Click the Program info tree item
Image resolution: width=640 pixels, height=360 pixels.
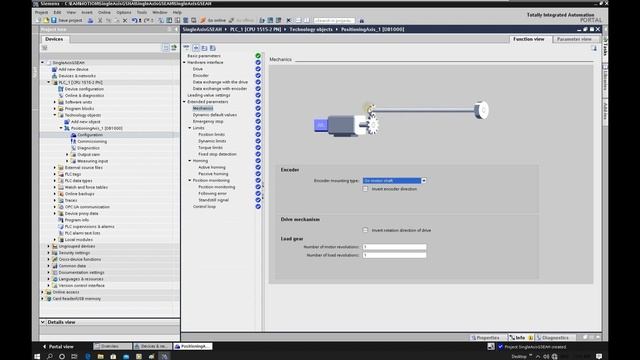77,220
